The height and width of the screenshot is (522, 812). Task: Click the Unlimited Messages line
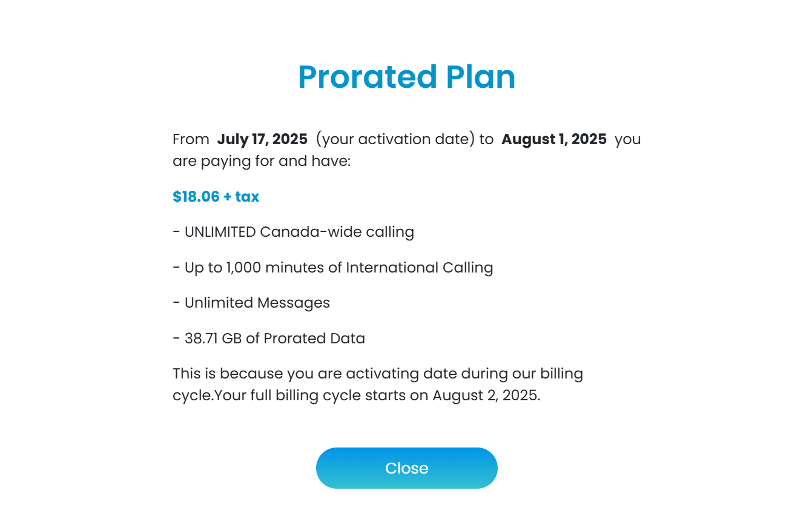[x=251, y=303]
